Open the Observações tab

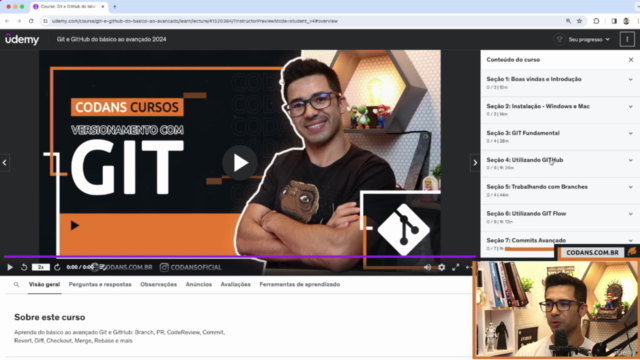pyautogui.click(x=158, y=284)
